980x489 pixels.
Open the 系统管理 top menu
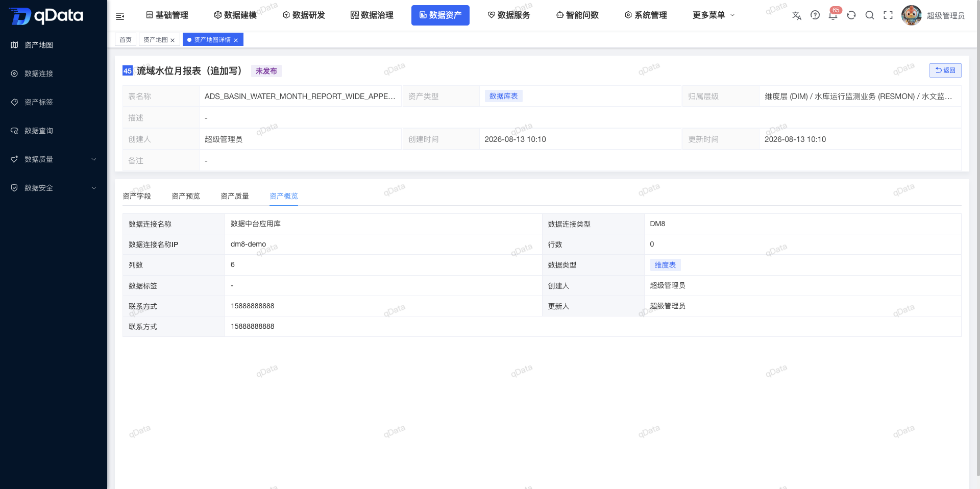(x=646, y=15)
